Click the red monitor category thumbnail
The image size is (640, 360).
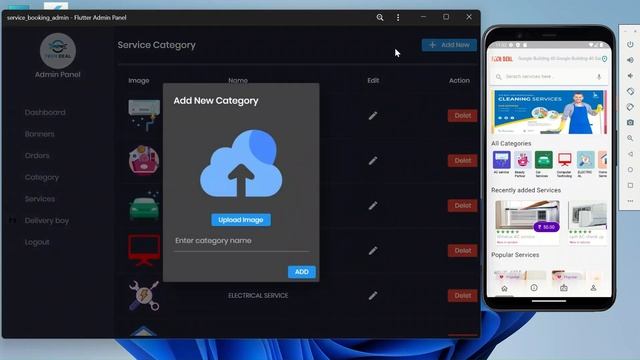[144, 250]
